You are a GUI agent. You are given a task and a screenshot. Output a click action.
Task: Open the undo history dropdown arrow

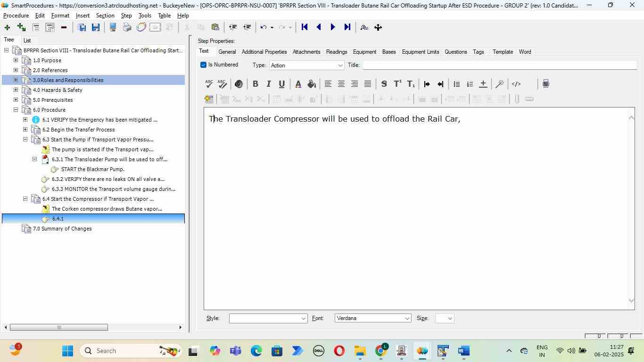pyautogui.click(x=272, y=27)
